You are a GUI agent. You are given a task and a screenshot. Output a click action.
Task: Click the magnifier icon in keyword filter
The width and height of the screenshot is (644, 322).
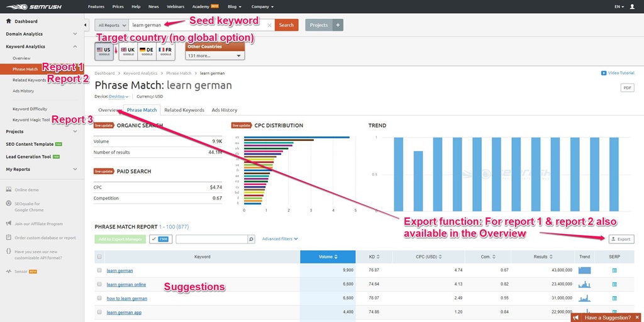tap(252, 239)
